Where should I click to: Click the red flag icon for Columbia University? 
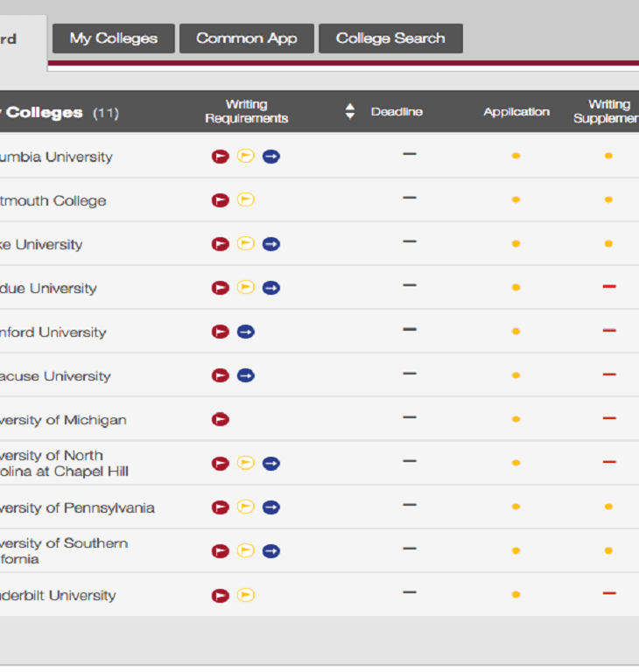pyautogui.click(x=220, y=157)
